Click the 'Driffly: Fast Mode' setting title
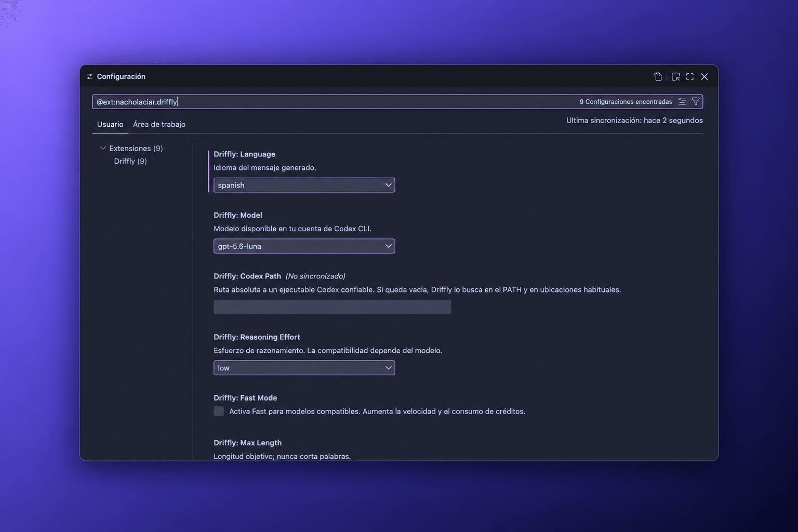This screenshot has width=798, height=532. point(245,398)
